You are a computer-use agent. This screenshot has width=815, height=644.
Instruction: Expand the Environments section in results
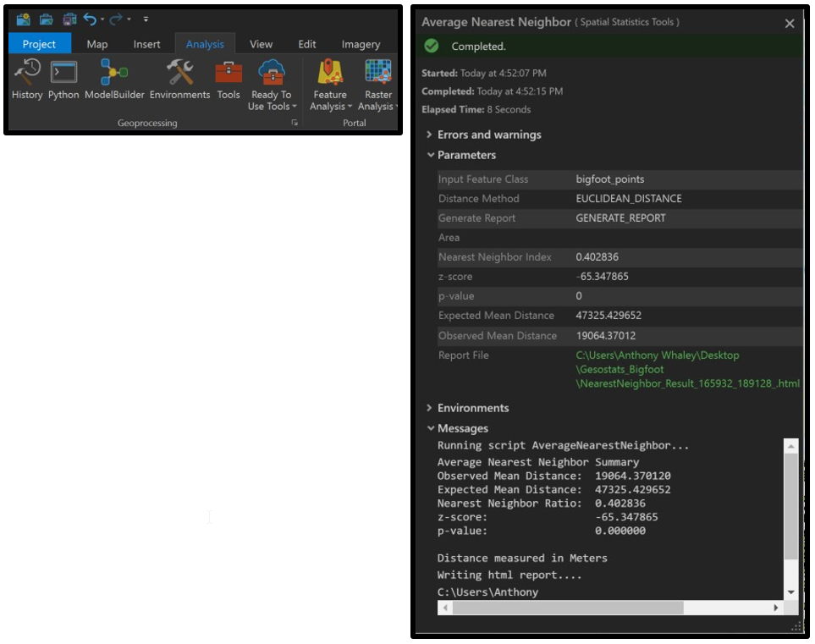472,408
